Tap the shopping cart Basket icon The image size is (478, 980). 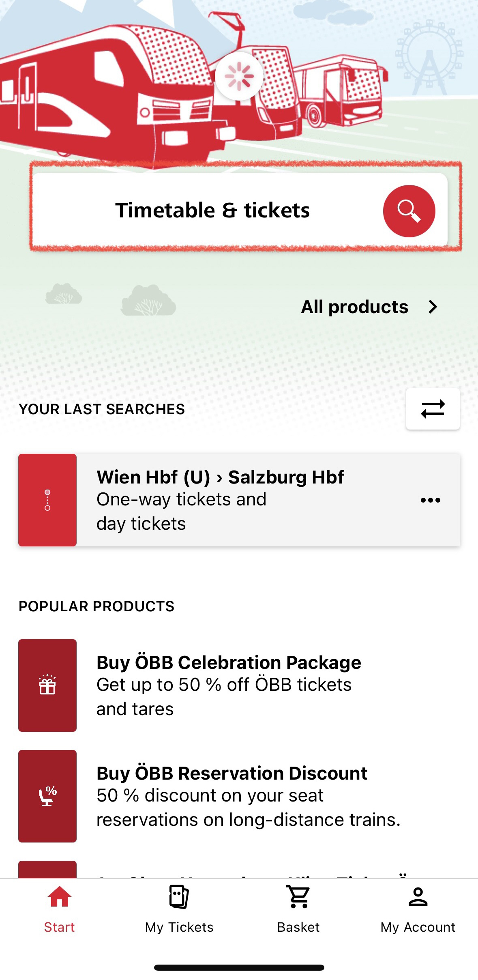click(298, 897)
